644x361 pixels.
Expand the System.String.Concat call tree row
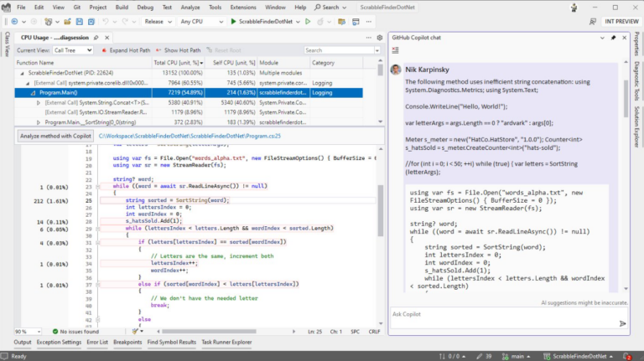click(39, 102)
